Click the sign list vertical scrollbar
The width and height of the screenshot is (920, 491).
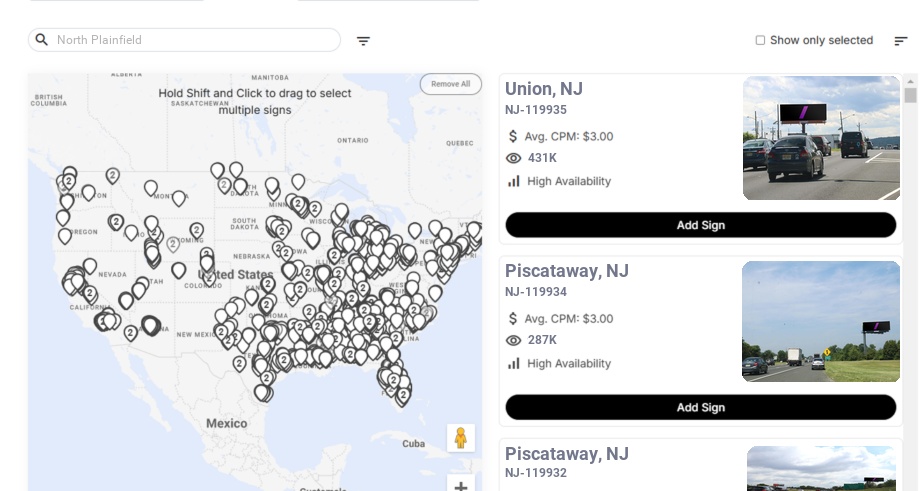point(910,95)
